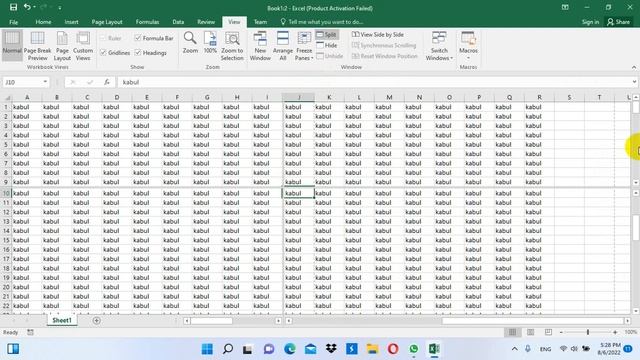Viewport: 640px width, 360px height.
Task: Select the Sheet1 tab
Action: click(62, 320)
